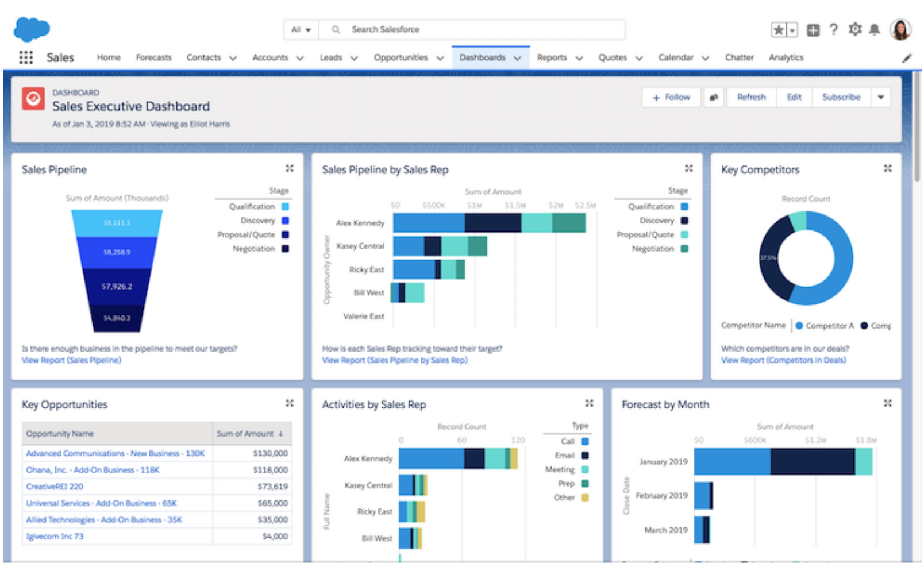Expand the Sales Pipeline widget
Viewport: 924px width, 563px height.
290,168
